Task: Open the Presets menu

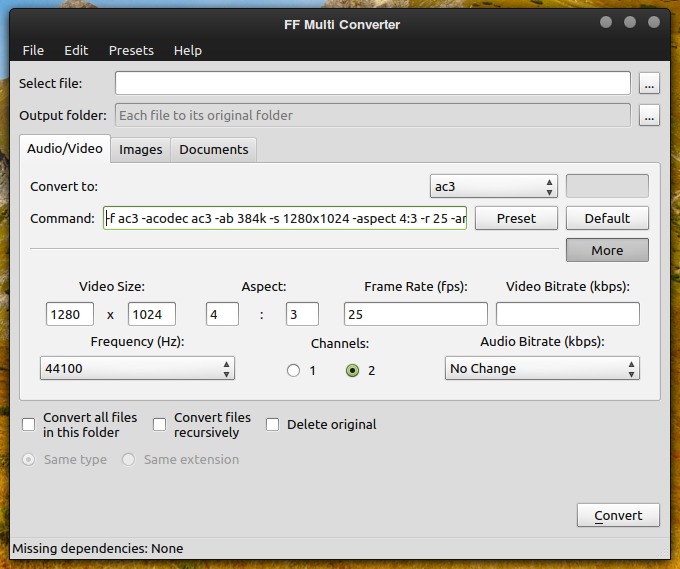Action: coord(131,50)
